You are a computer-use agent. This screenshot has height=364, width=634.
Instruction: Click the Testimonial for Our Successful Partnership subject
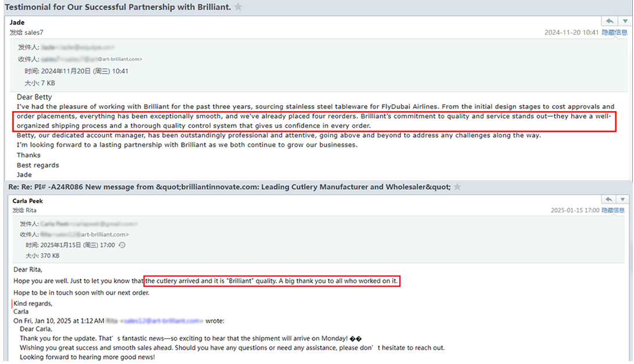tap(117, 8)
